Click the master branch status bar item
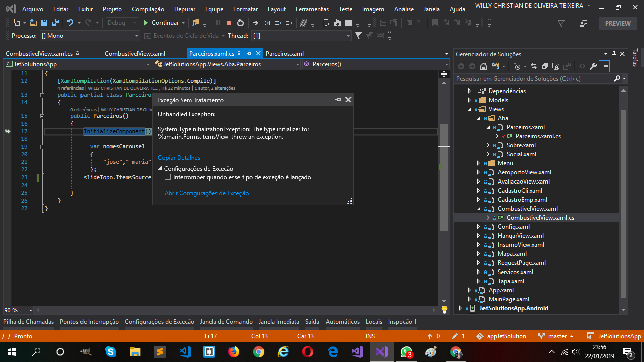Image resolution: width=644 pixels, height=362 pixels. (555, 336)
